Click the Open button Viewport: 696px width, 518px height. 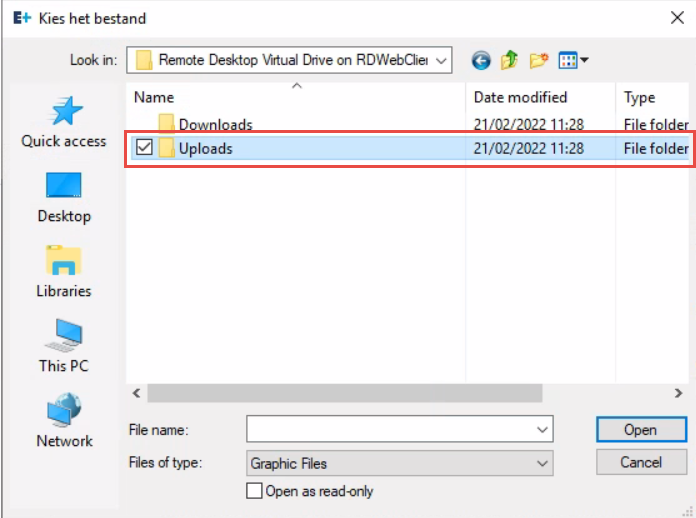[x=640, y=430]
